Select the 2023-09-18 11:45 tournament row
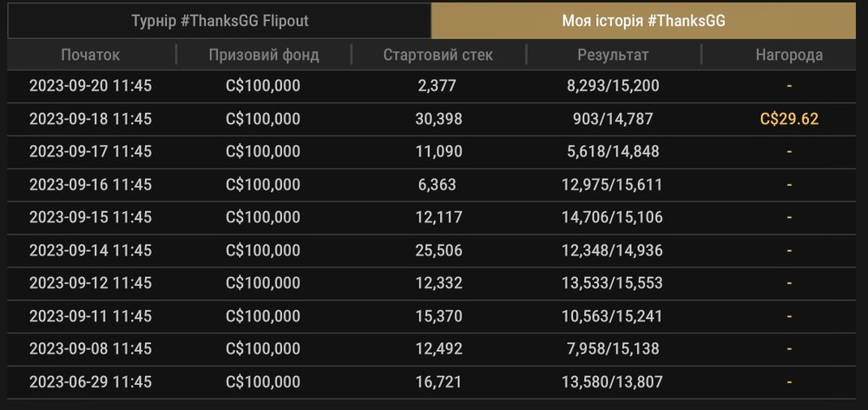The image size is (868, 410). 431,119
